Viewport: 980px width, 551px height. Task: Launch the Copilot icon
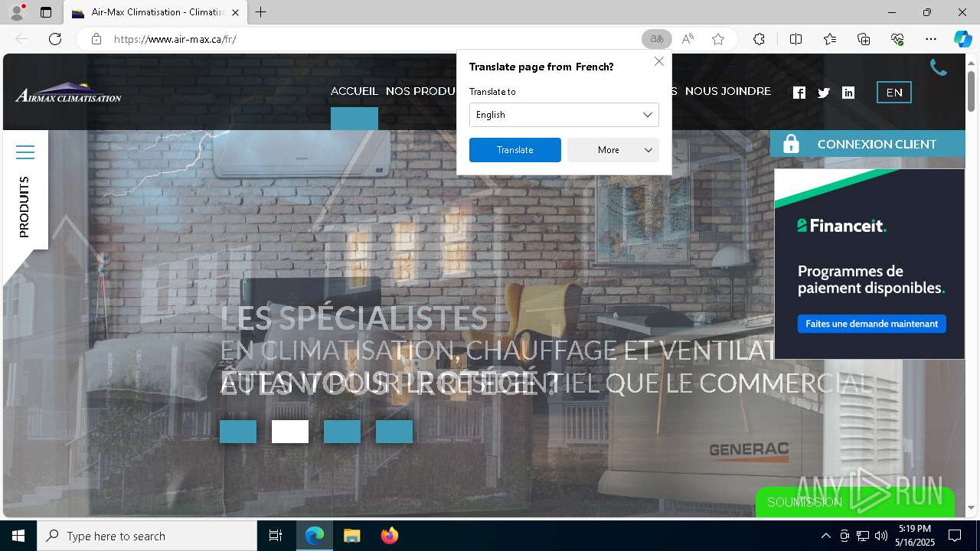tap(962, 39)
